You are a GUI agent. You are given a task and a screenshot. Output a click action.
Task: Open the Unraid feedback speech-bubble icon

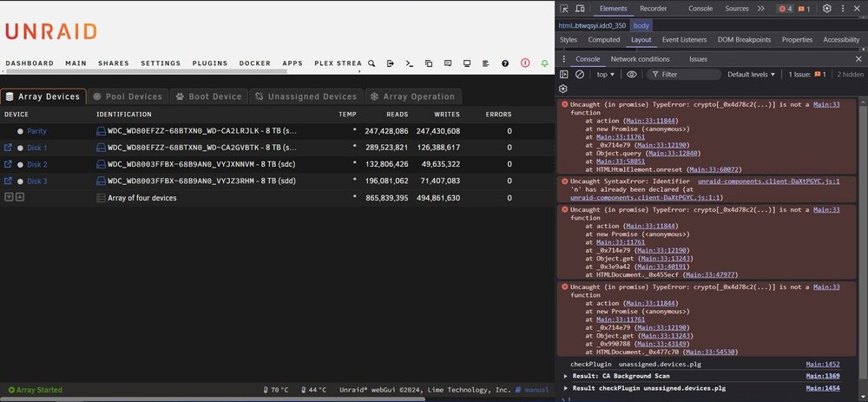tap(448, 63)
